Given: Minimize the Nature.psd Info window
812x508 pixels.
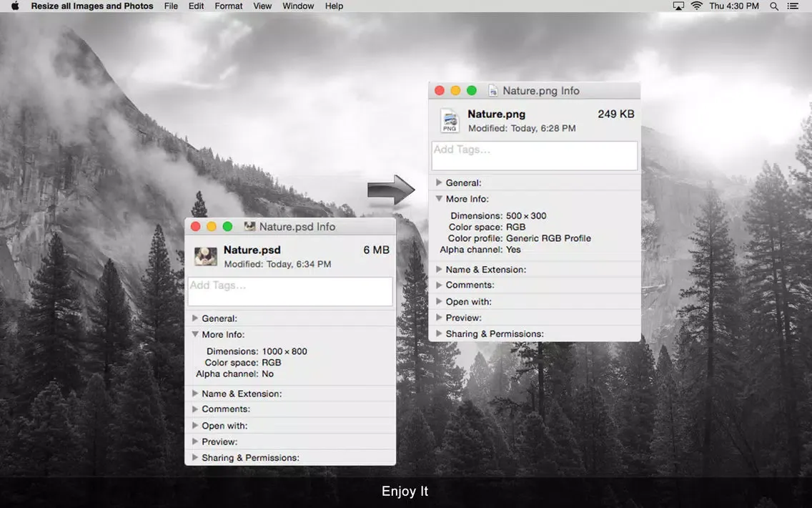Looking at the screenshot, I should pos(212,227).
